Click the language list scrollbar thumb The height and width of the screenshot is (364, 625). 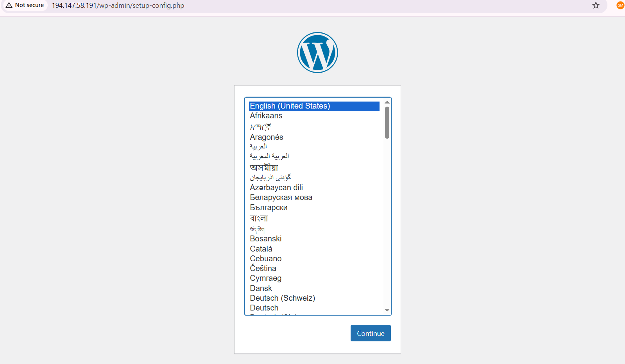click(x=387, y=123)
